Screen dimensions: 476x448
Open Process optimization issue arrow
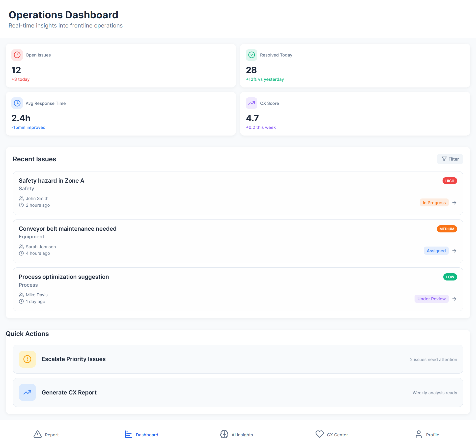tap(454, 299)
